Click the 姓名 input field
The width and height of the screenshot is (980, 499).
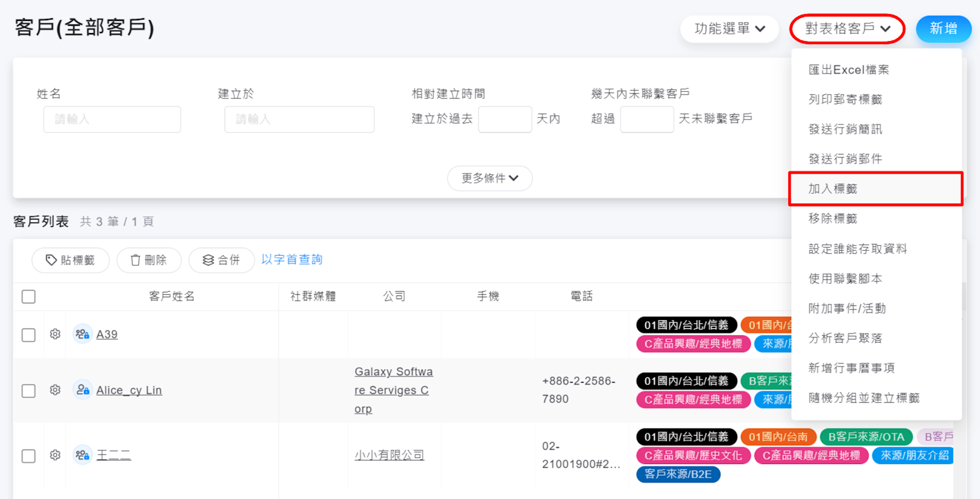[112, 120]
